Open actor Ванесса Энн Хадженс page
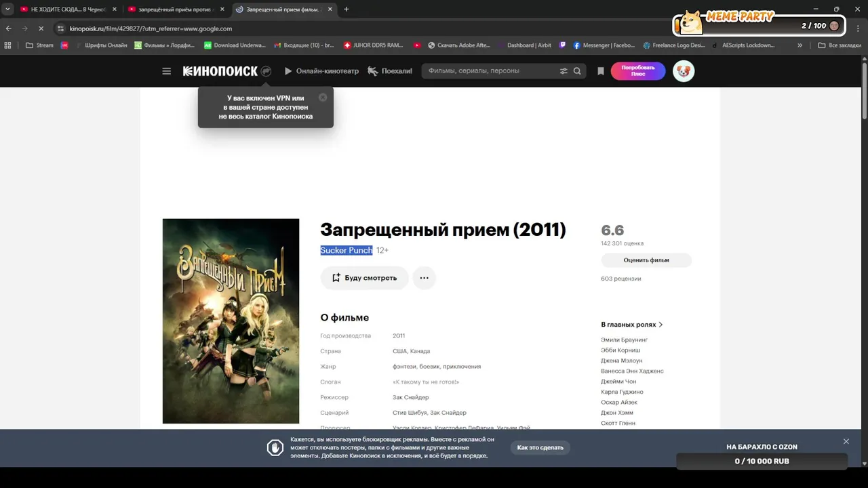868x488 pixels. coord(632,371)
